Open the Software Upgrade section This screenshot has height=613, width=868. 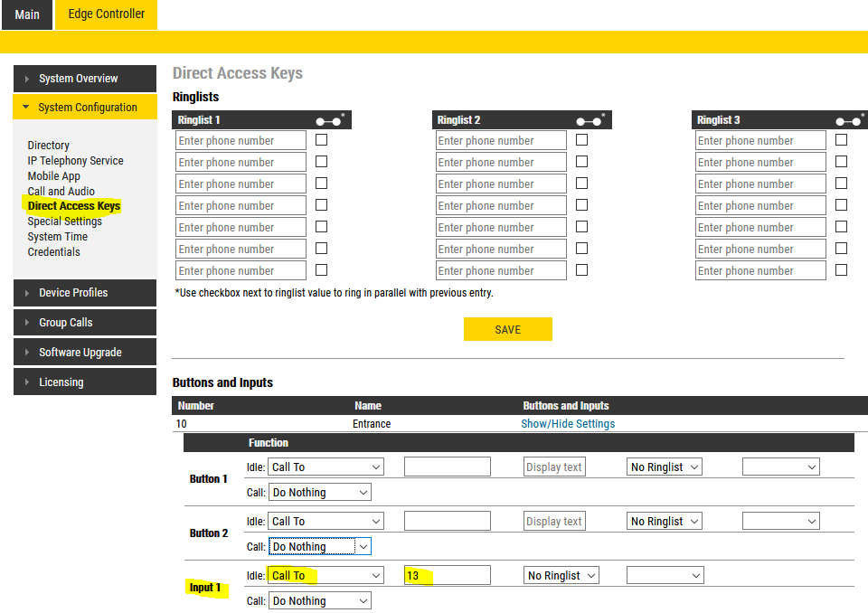[84, 353]
